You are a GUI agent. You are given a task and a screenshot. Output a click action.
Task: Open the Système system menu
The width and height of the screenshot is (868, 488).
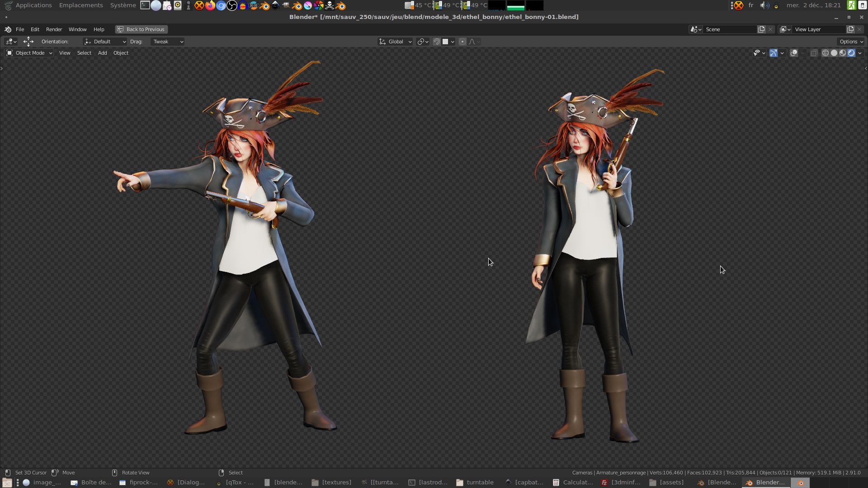[x=123, y=5]
